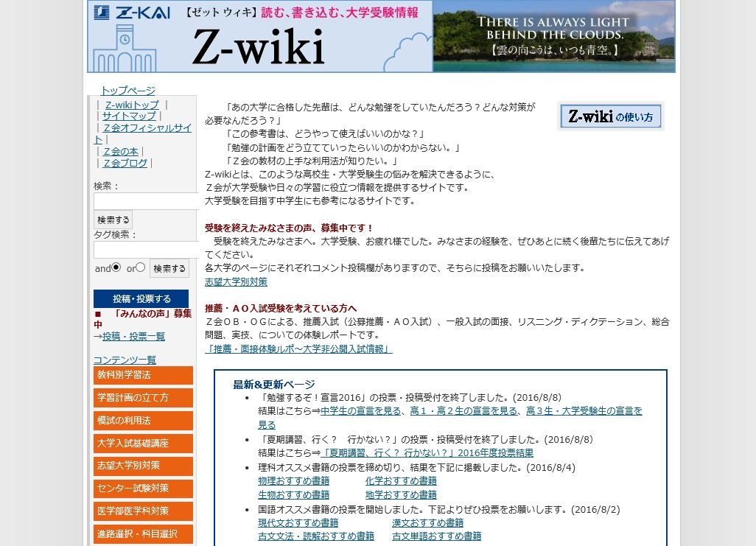The height and width of the screenshot is (546, 756).
Task: Open the 志望大学別対策 link in the main text
Action: 235,281
